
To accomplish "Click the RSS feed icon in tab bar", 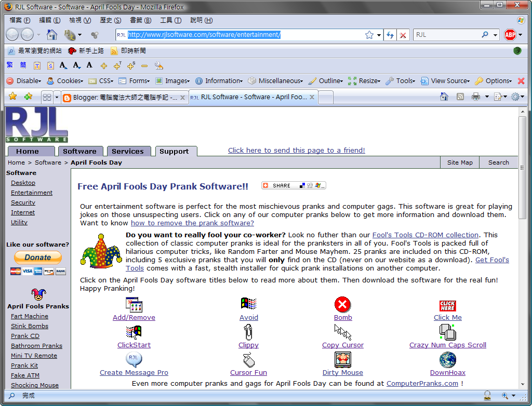I will pos(460,97).
